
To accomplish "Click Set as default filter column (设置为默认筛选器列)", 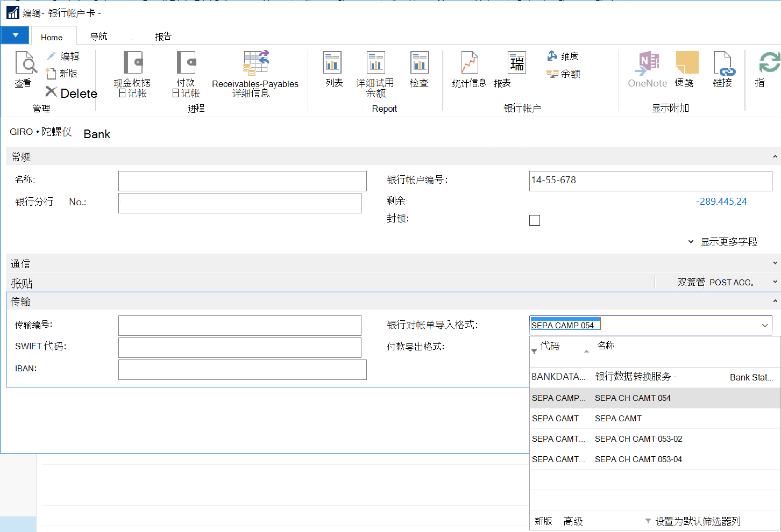I will click(698, 521).
